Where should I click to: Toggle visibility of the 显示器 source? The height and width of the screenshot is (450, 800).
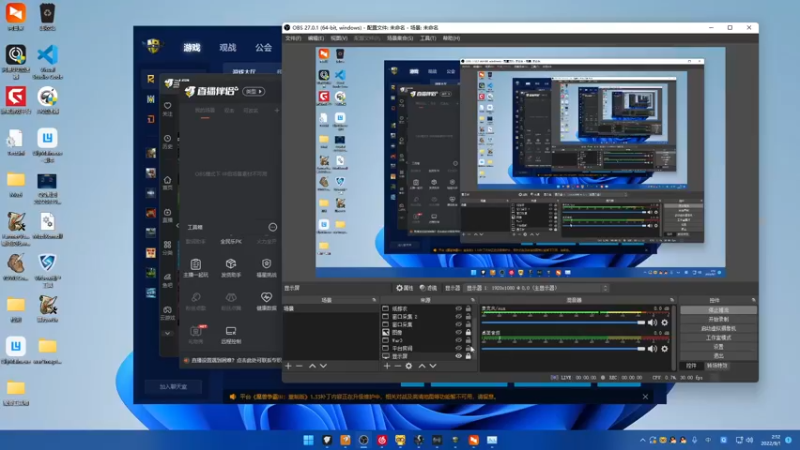click(458, 356)
